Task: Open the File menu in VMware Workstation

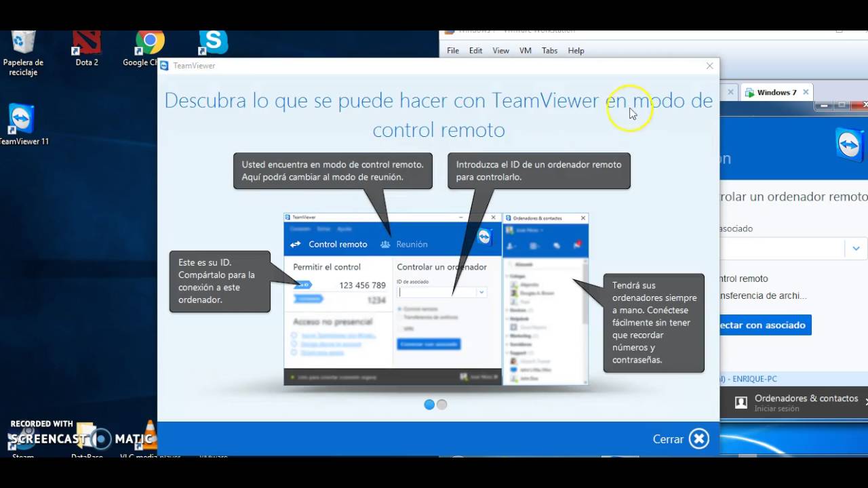Action: (453, 51)
